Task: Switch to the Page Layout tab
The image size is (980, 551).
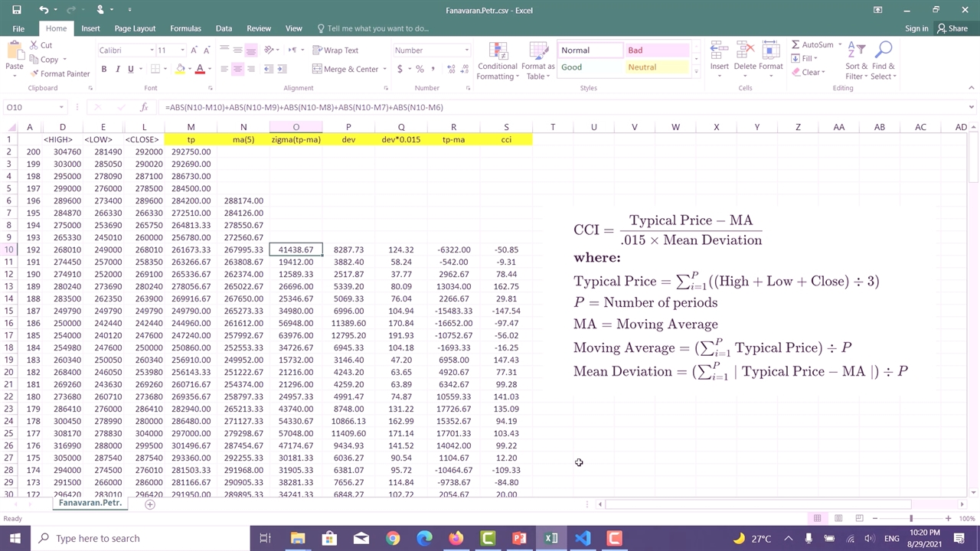Action: coord(135,28)
